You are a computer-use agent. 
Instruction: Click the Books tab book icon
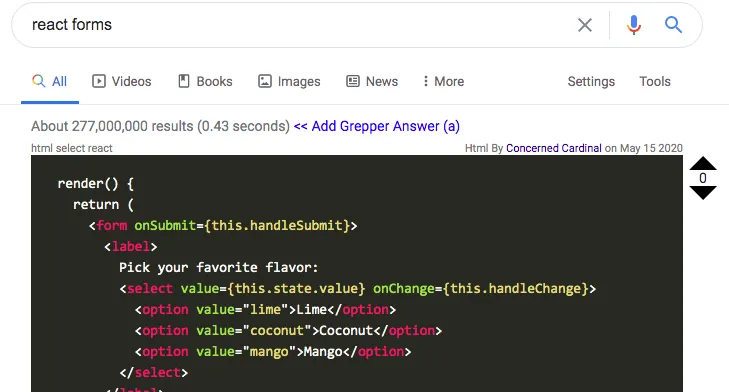click(x=184, y=81)
